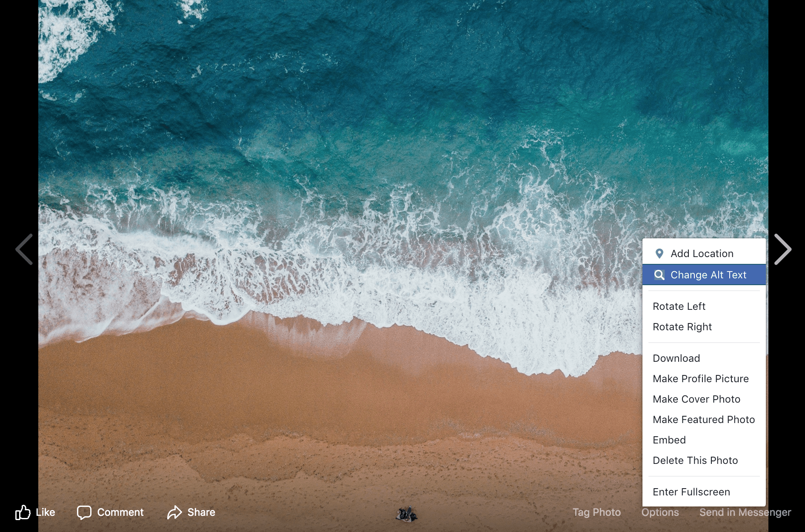Click Send in Messenger link
The height and width of the screenshot is (532, 805).
point(745,512)
